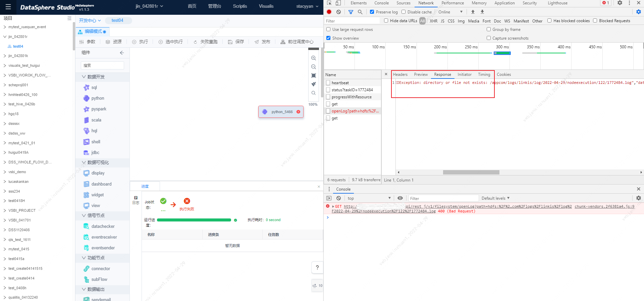Click the 发布 publish button
The image size is (644, 301).
click(x=262, y=42)
